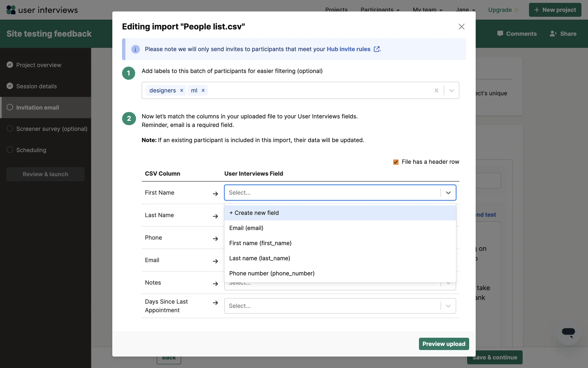The width and height of the screenshot is (588, 368).
Task: Click the info icon in the notice banner
Action: click(135, 49)
